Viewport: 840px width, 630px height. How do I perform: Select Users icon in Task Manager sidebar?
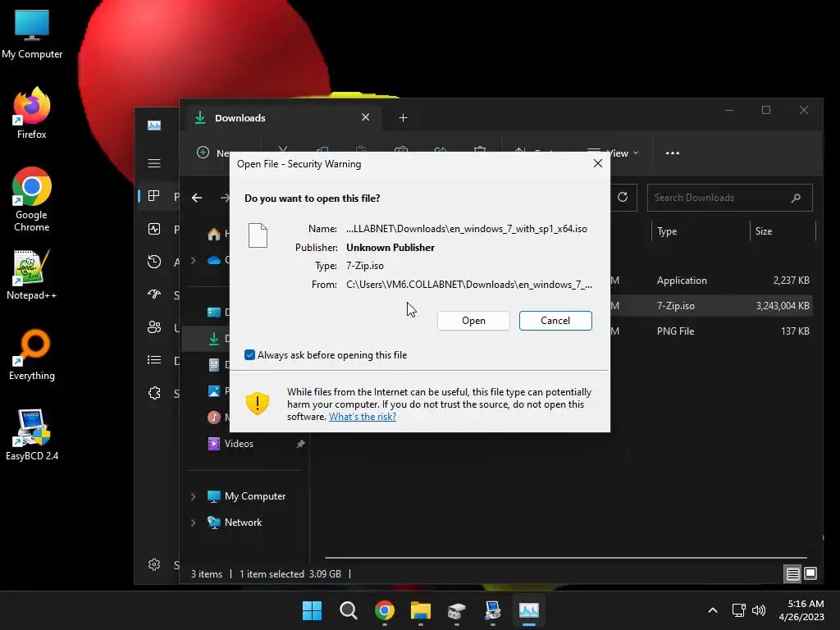tap(154, 327)
